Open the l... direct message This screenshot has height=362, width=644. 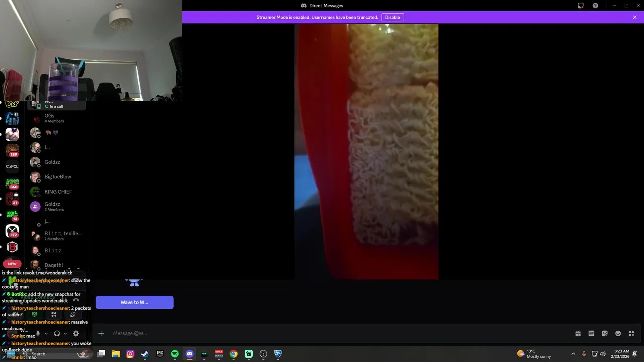coord(57,147)
